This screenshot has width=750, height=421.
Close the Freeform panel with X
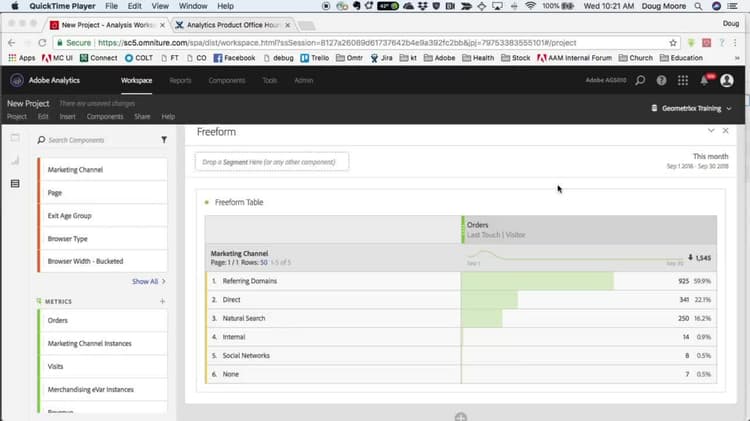tap(726, 131)
